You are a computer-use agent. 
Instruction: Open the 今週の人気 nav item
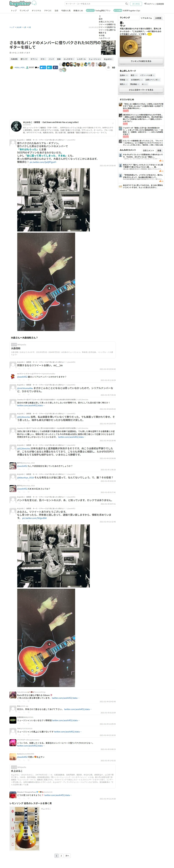[66, 10]
